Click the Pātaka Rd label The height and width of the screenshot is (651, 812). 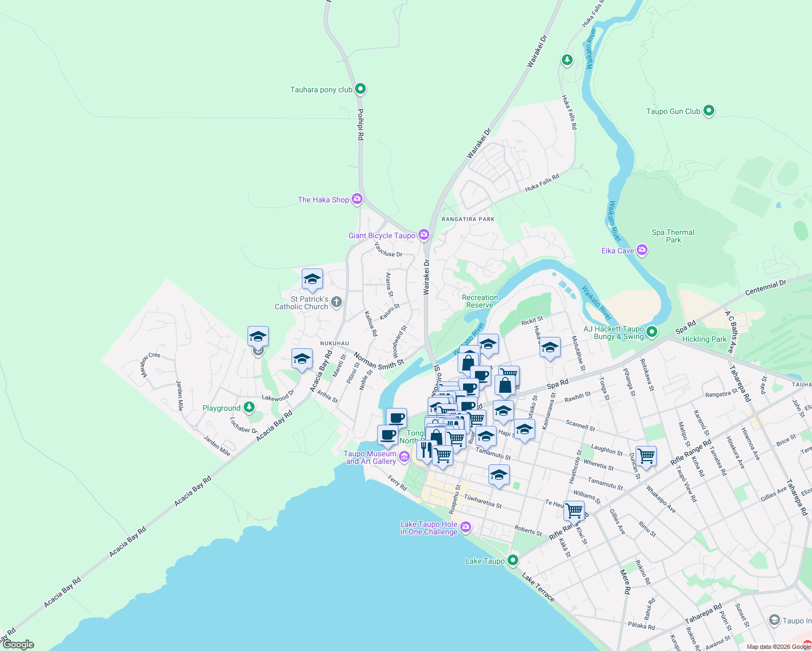[640, 626]
